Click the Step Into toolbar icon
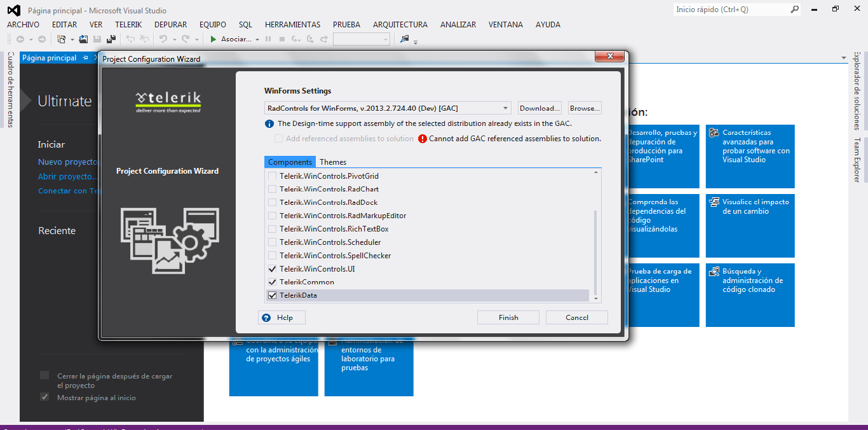868x430 pixels. point(296,39)
